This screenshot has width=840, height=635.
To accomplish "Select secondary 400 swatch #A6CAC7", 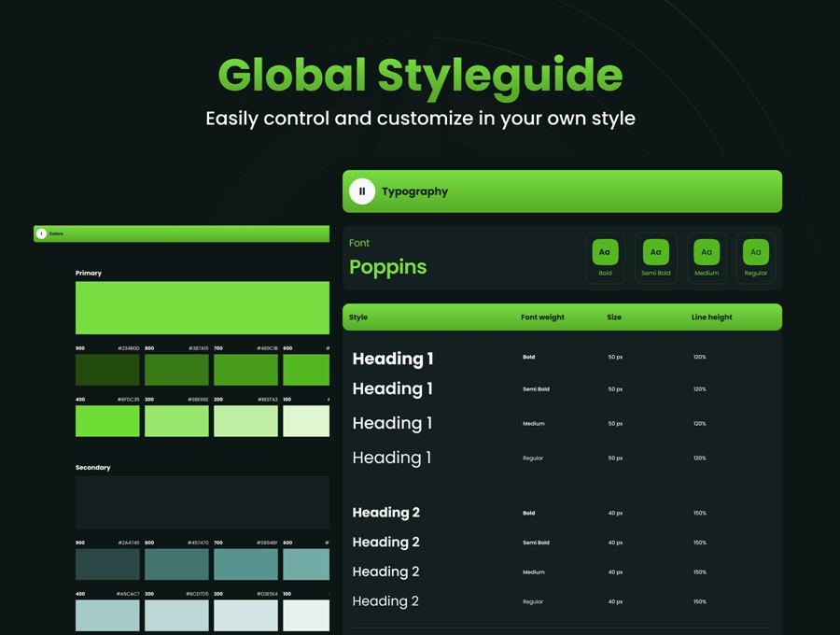I will pos(107,615).
